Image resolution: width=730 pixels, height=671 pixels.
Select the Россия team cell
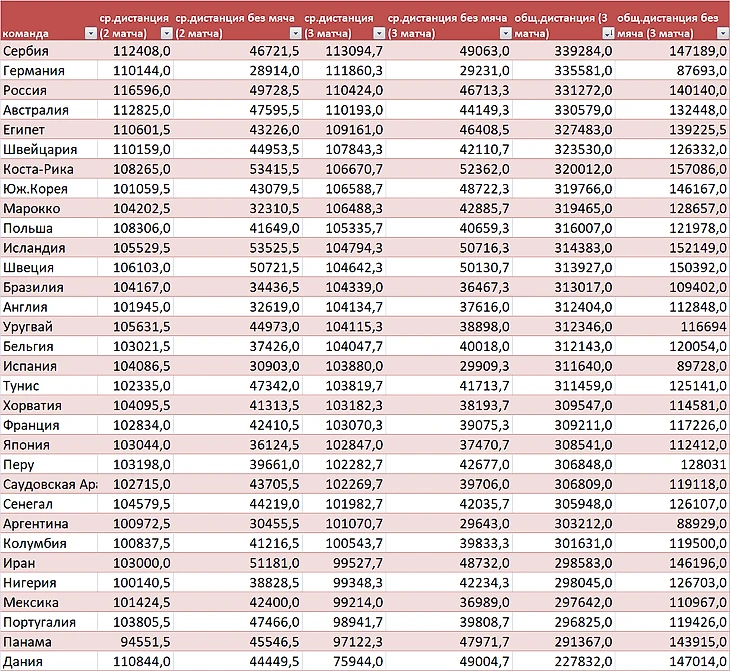click(x=48, y=90)
